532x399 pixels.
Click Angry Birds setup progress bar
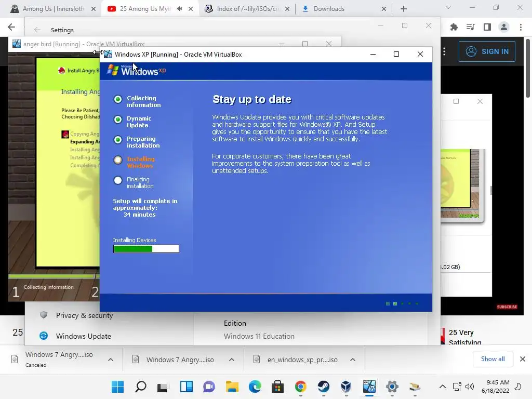(x=54, y=276)
